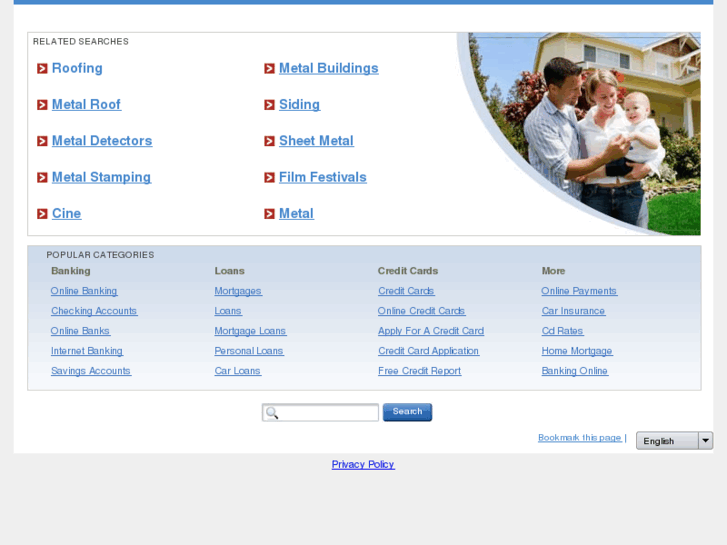Open the Savings Accounts link
Image resolution: width=727 pixels, height=545 pixels.
[91, 371]
